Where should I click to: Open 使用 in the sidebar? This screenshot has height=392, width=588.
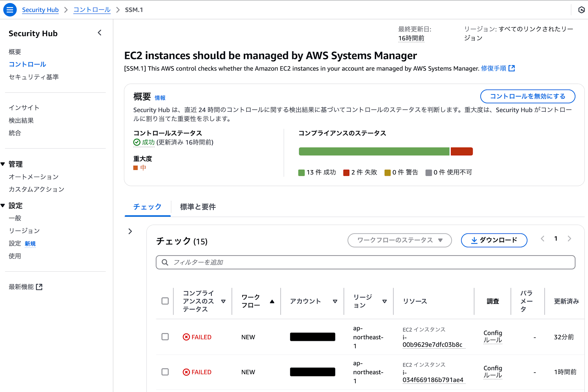[15, 256]
